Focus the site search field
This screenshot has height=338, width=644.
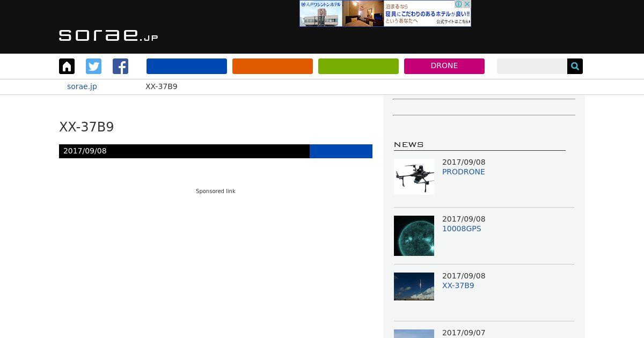532,66
